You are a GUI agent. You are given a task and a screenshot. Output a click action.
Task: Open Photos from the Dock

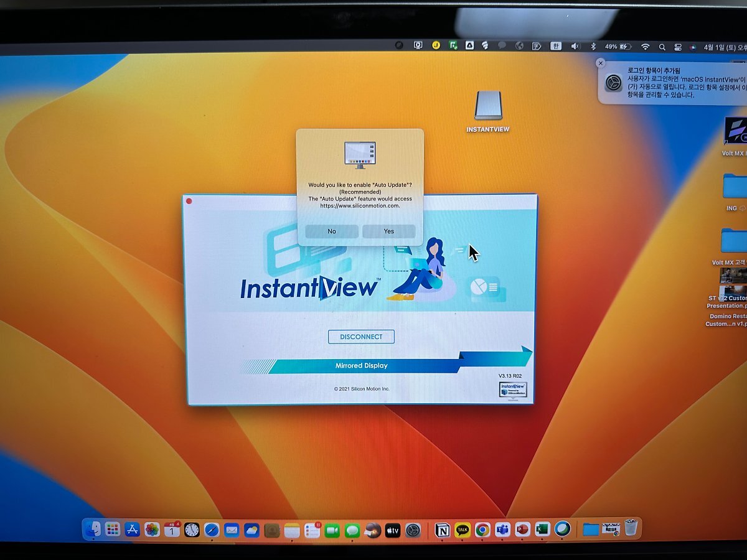tap(152, 530)
